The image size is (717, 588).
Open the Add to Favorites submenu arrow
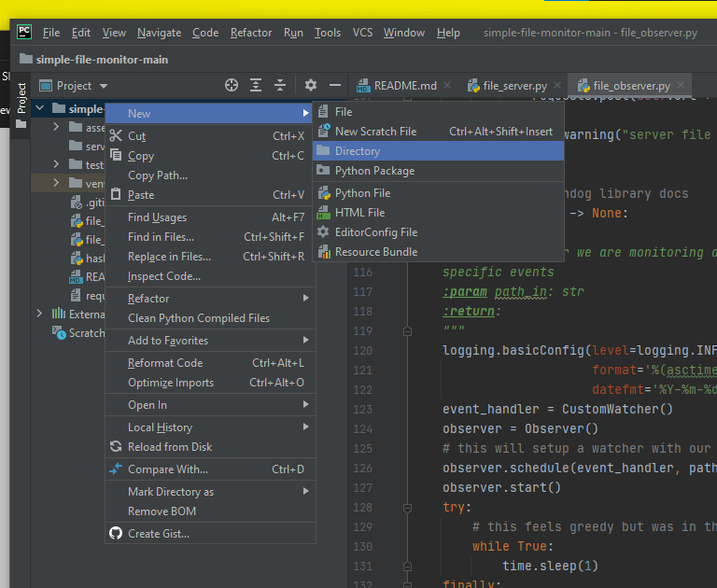pyautogui.click(x=305, y=340)
